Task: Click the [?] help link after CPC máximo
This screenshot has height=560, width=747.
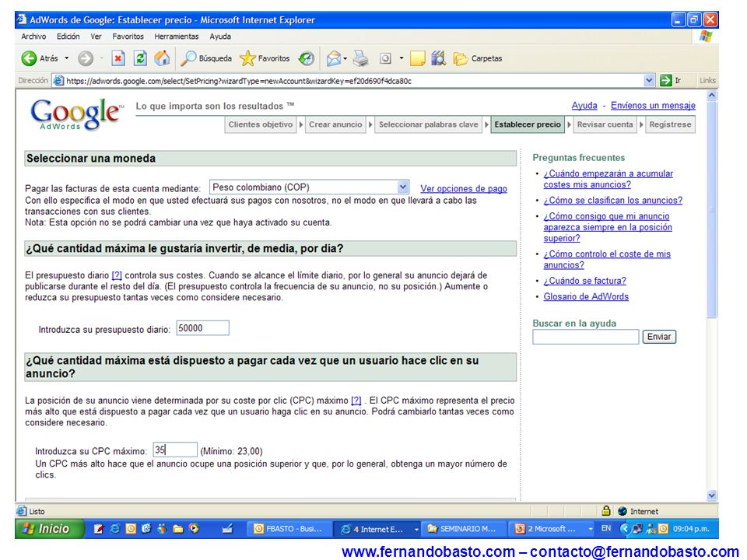Action: (356, 401)
